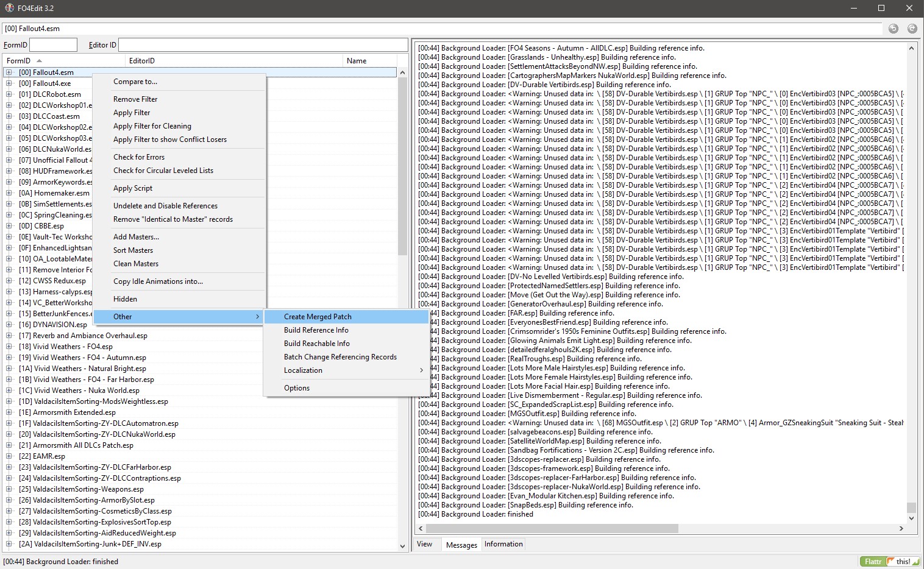Click the messages log scroll-right arrow
Screen dimensions: 924x569
[x=901, y=529]
